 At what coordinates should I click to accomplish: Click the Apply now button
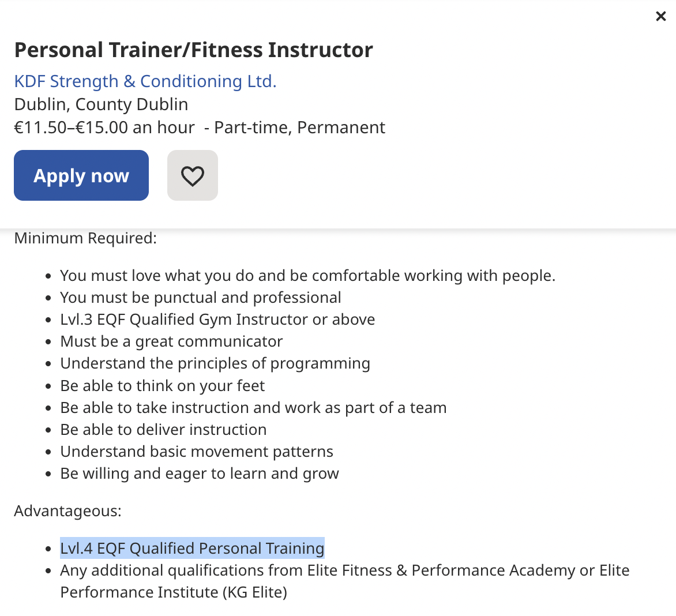81,175
